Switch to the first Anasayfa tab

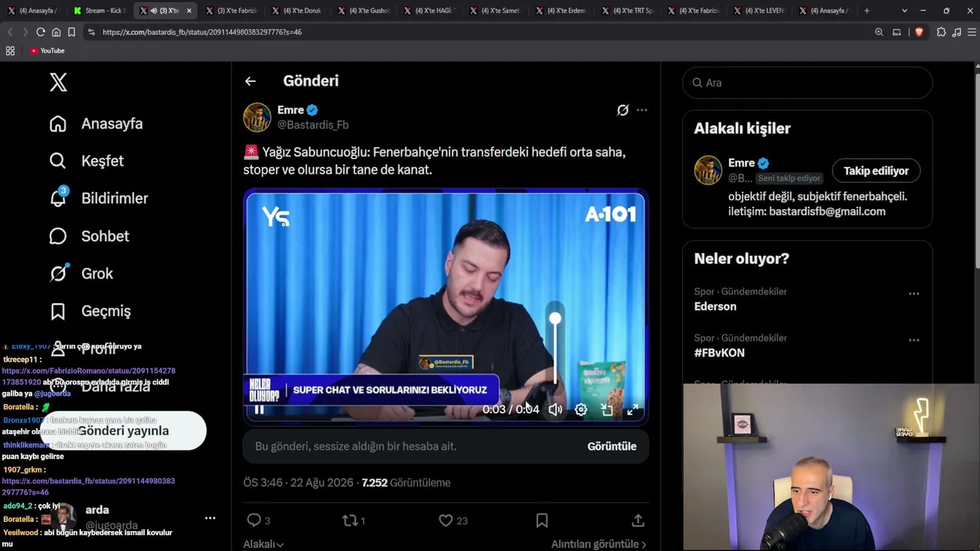click(x=34, y=11)
